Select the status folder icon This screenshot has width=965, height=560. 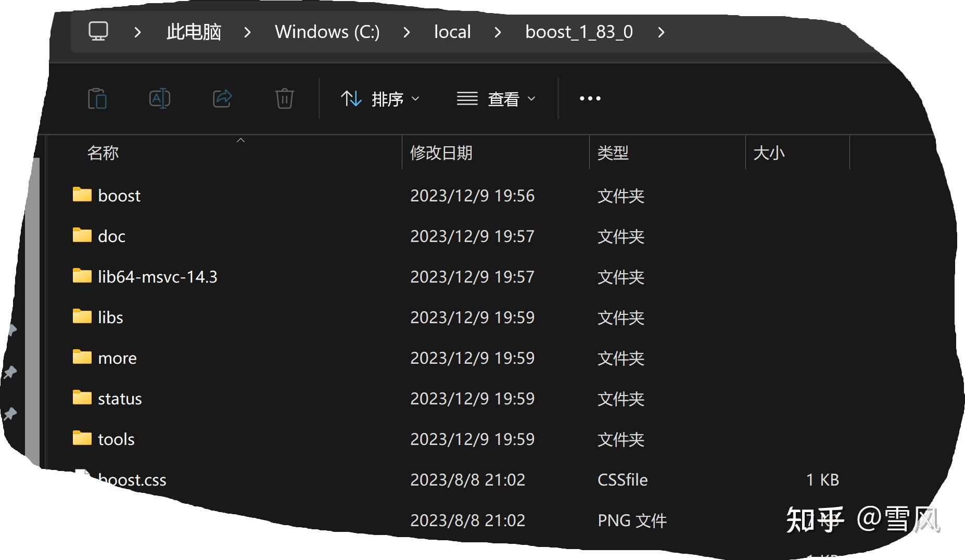coord(82,397)
